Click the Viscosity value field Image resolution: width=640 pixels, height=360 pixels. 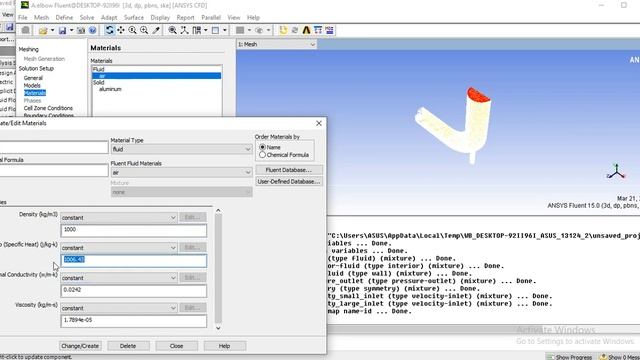(x=133, y=321)
